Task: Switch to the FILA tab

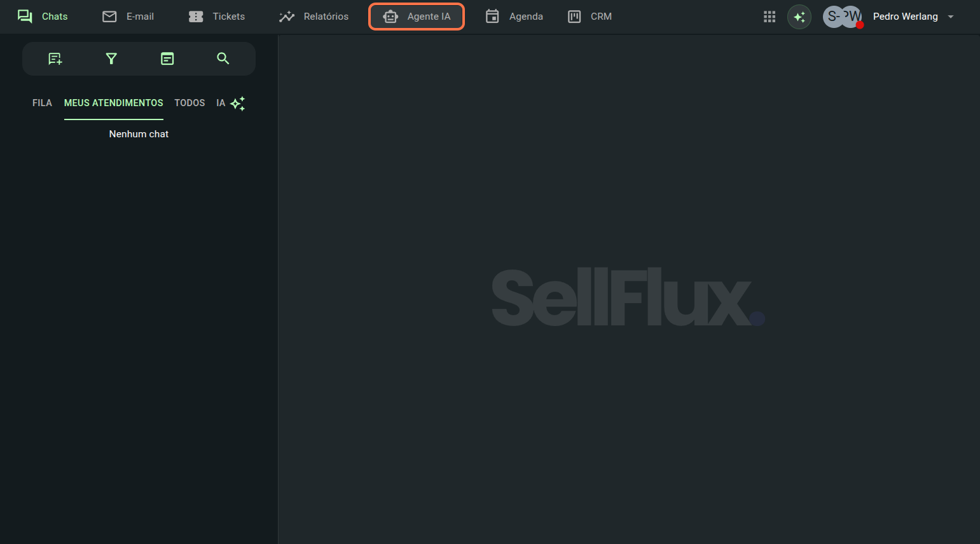Action: [42, 103]
